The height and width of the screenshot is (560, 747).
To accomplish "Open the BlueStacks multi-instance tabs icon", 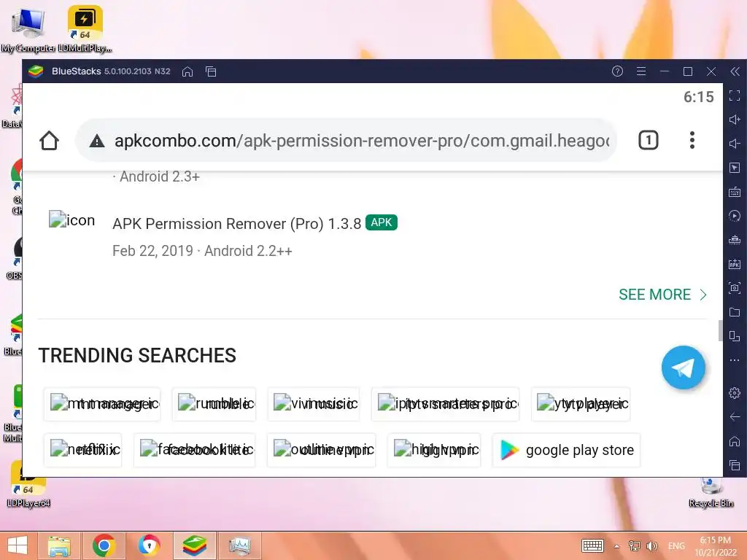I will click(211, 71).
